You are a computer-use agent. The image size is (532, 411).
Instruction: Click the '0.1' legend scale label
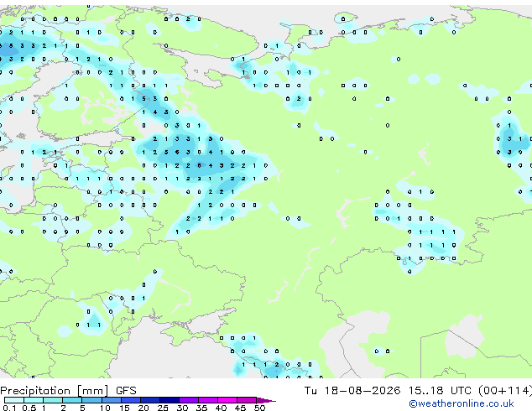[9, 408]
